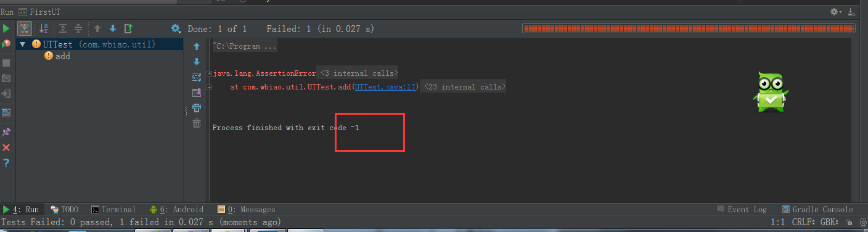Toggle Use Soft Wraps in console
The height and width of the screenshot is (232, 868).
pos(197,77)
